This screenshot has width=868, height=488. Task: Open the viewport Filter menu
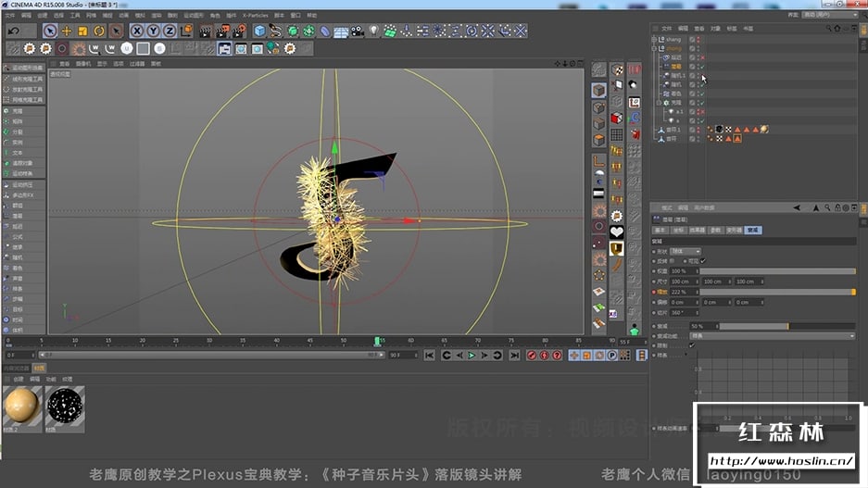pyautogui.click(x=137, y=64)
